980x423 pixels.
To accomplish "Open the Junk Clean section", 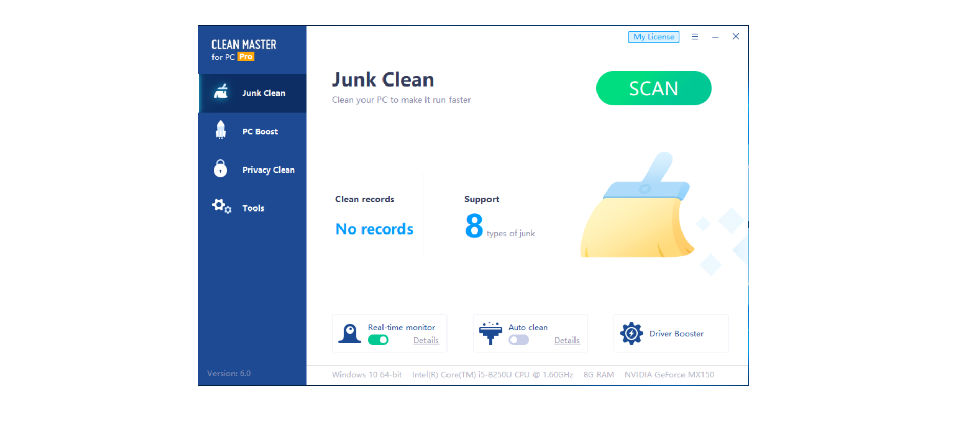I will pos(252,93).
